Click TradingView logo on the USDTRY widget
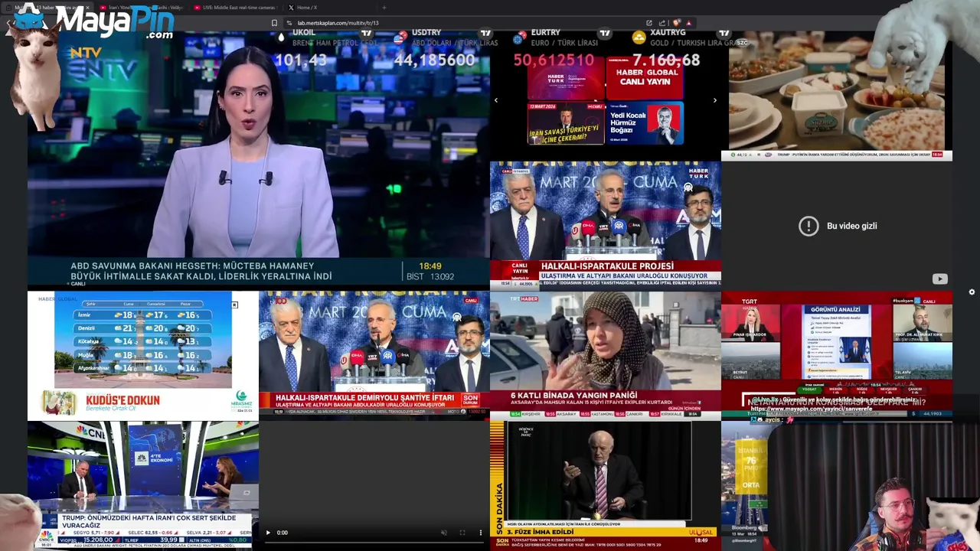The height and width of the screenshot is (551, 980). pos(485,33)
